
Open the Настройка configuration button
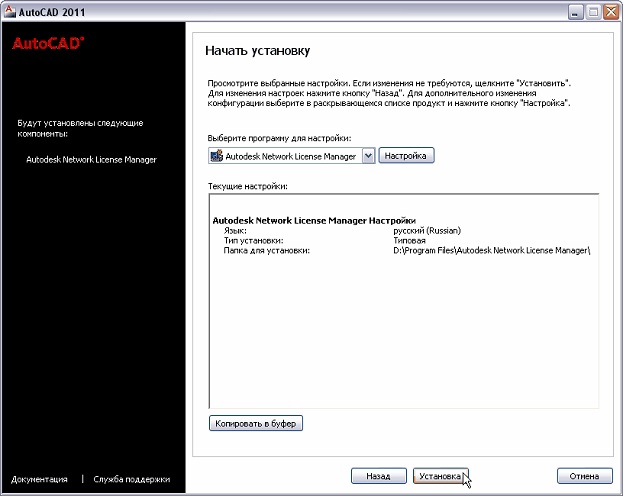pos(406,156)
